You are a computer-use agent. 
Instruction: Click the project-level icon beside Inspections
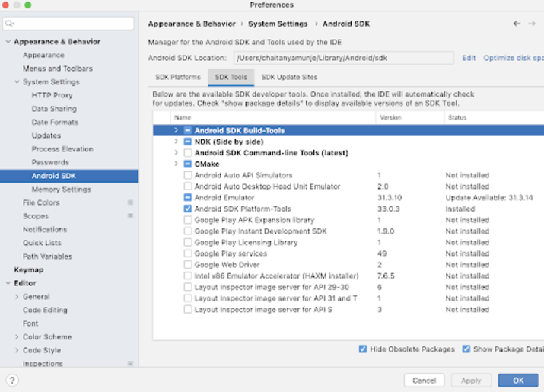coord(130,364)
